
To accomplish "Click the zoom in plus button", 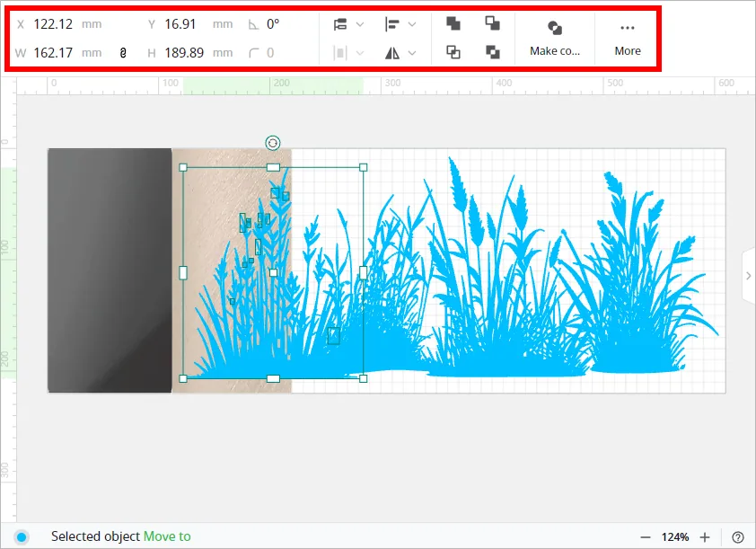I will coord(705,537).
